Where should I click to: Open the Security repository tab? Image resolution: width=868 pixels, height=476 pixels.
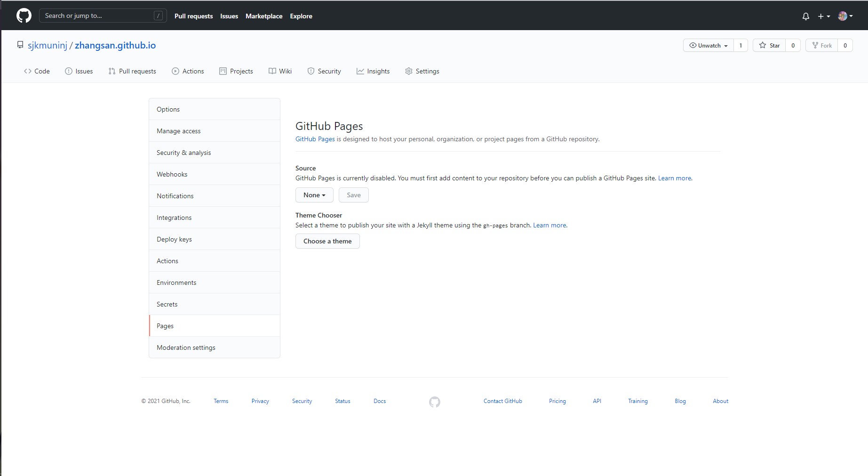(324, 71)
